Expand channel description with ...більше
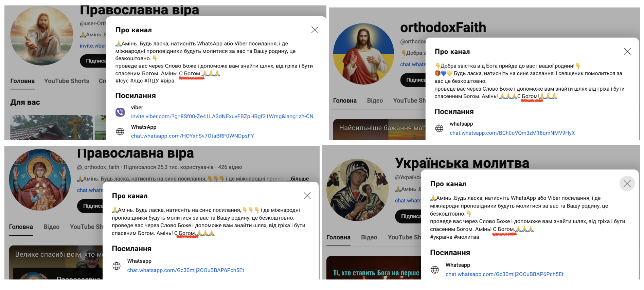This screenshot has width=644, height=290. tap(298, 179)
